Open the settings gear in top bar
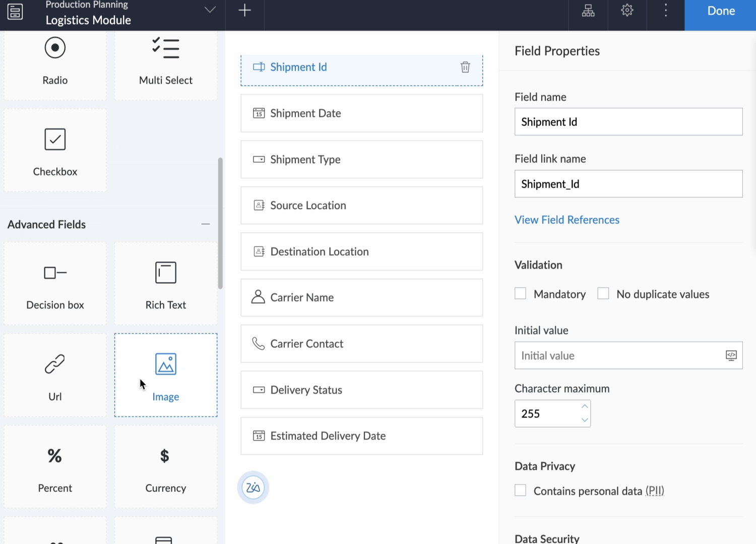The height and width of the screenshot is (544, 756). click(627, 11)
